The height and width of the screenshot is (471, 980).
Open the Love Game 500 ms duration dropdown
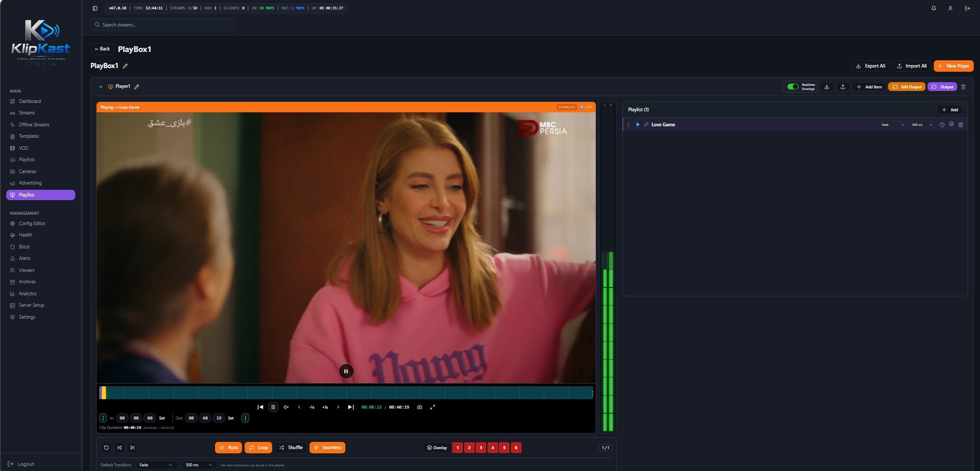pos(922,125)
